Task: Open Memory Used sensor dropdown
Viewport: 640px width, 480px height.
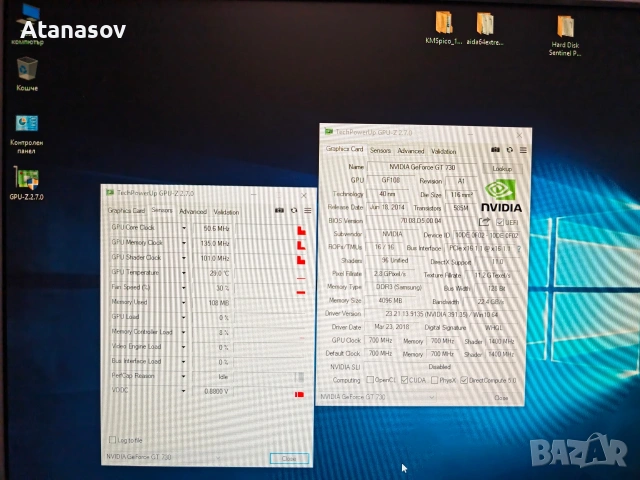Action: coord(184,302)
